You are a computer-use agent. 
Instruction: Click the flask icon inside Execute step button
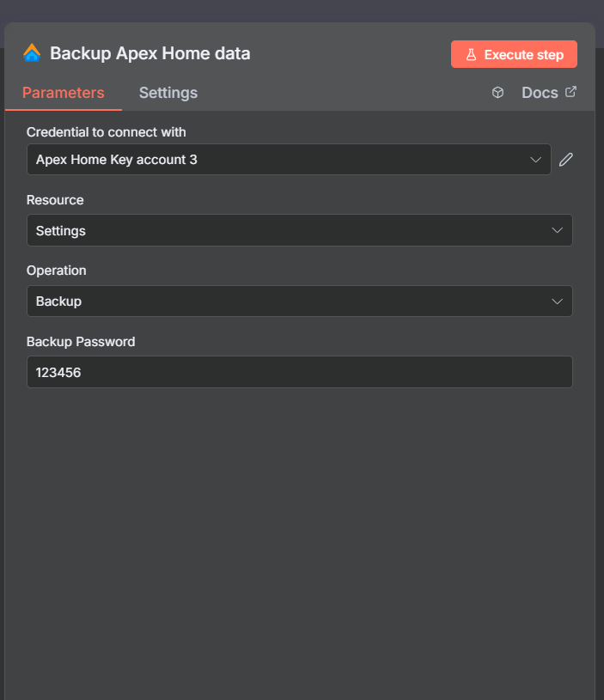point(471,54)
